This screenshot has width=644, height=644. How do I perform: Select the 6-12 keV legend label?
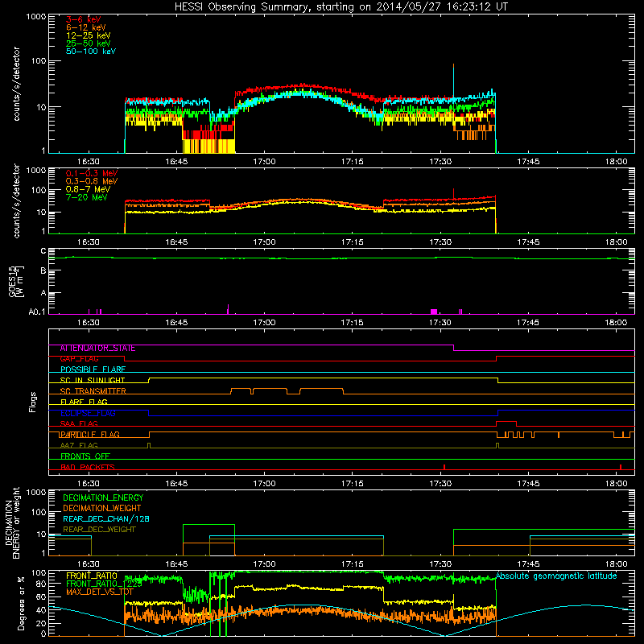pos(86,27)
